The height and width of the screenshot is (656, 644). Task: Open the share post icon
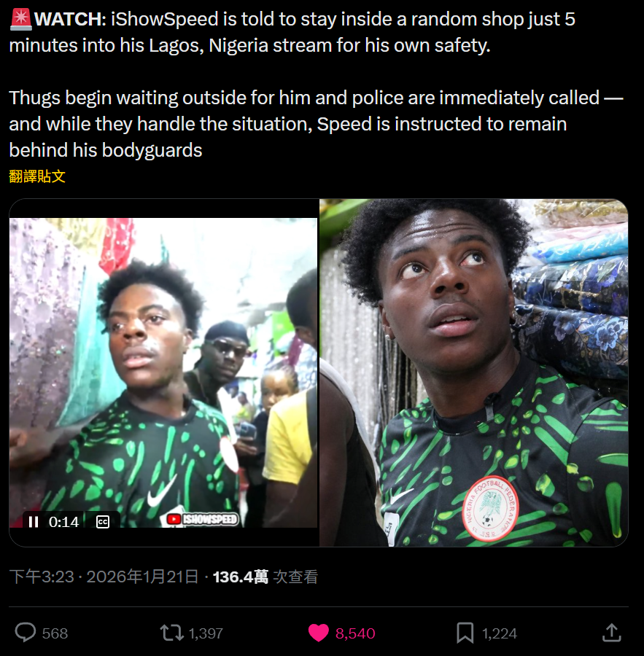tap(611, 633)
